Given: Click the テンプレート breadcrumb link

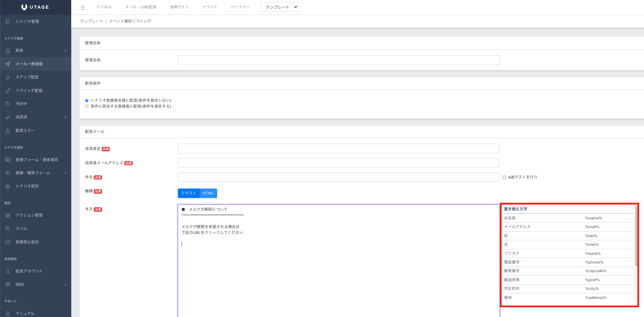Looking at the screenshot, I should (x=92, y=21).
